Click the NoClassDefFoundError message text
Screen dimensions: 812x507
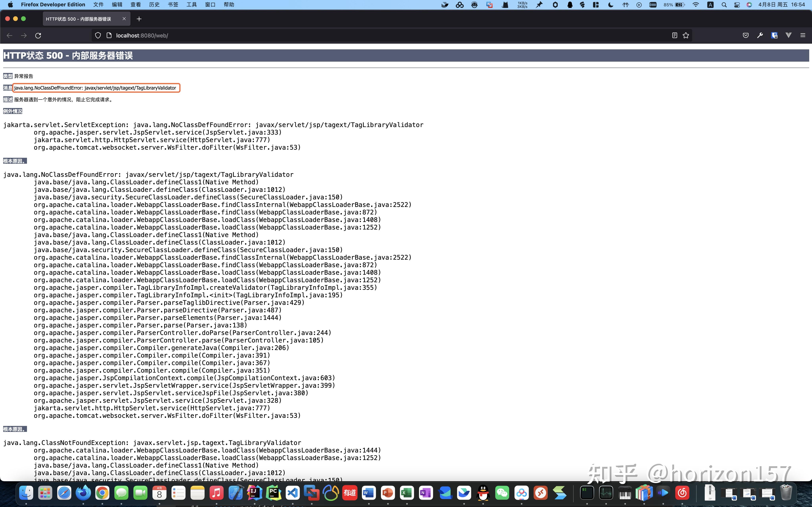(x=95, y=88)
